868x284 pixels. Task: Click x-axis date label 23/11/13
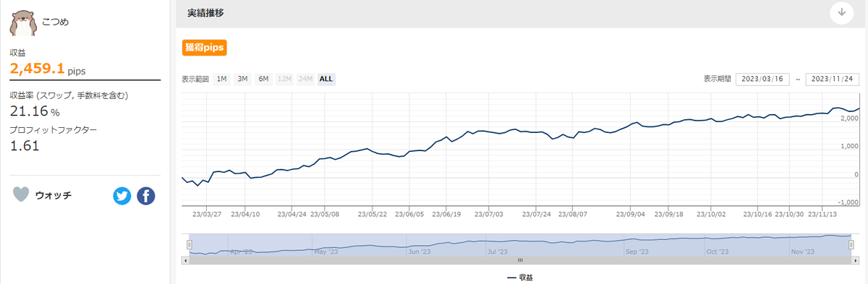click(823, 214)
